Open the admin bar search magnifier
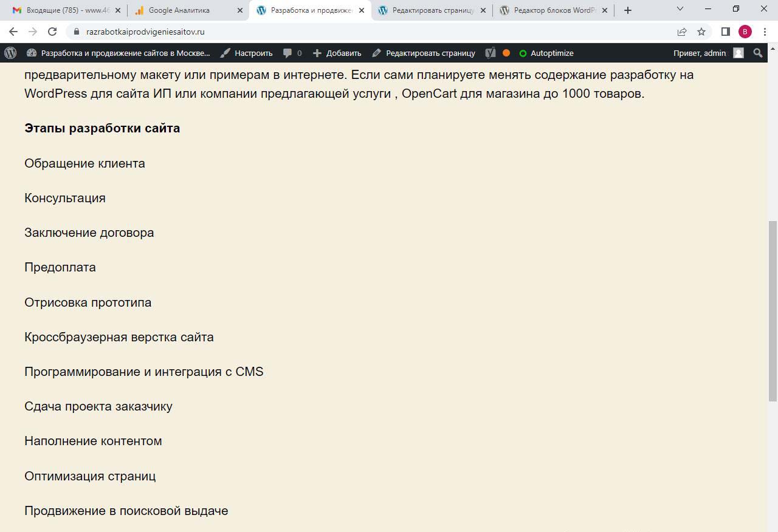Image resolution: width=778 pixels, height=532 pixels. tap(757, 53)
